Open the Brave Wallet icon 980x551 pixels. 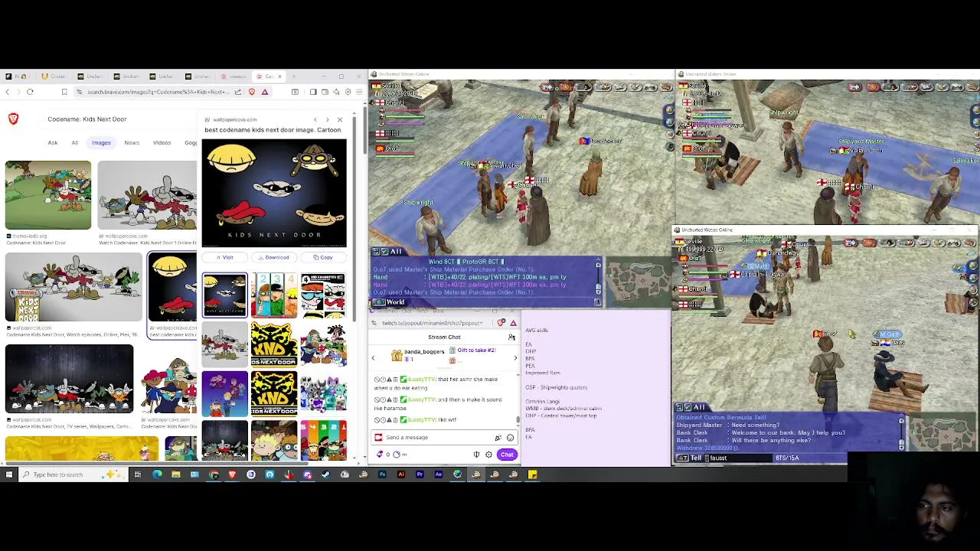325,92
